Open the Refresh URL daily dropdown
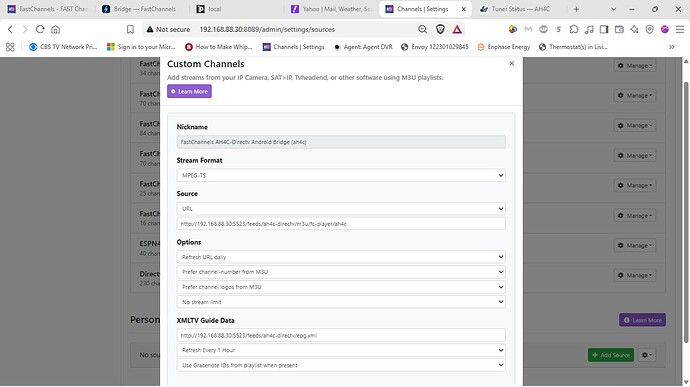Viewport: 690px width, 387px height. point(341,257)
